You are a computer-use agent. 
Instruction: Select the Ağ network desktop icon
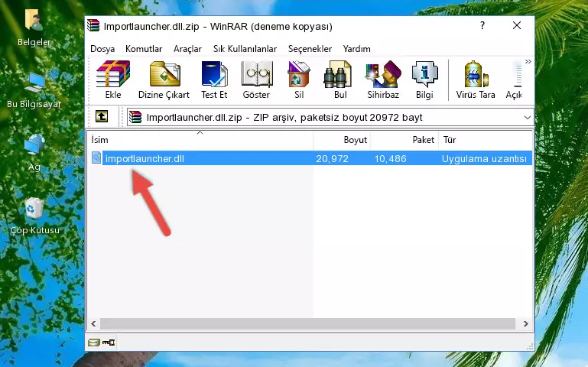tap(34, 145)
